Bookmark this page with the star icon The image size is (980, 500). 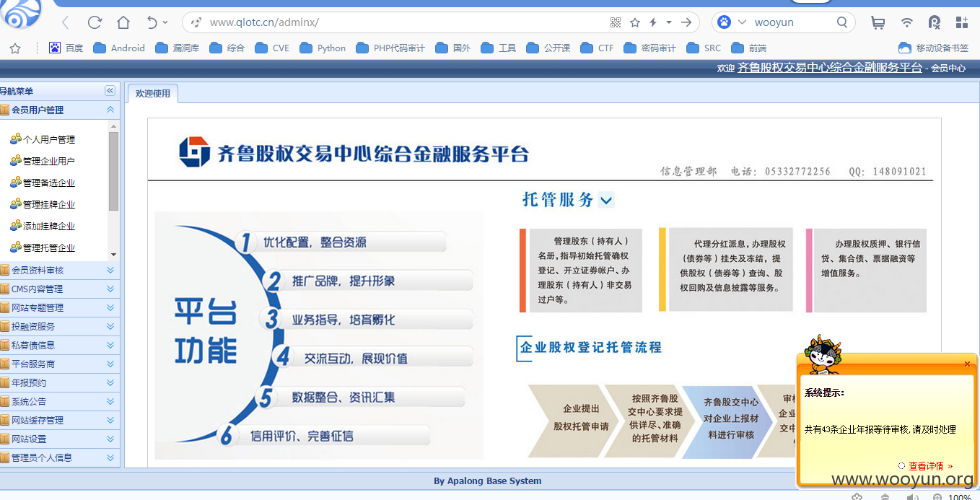tap(635, 22)
